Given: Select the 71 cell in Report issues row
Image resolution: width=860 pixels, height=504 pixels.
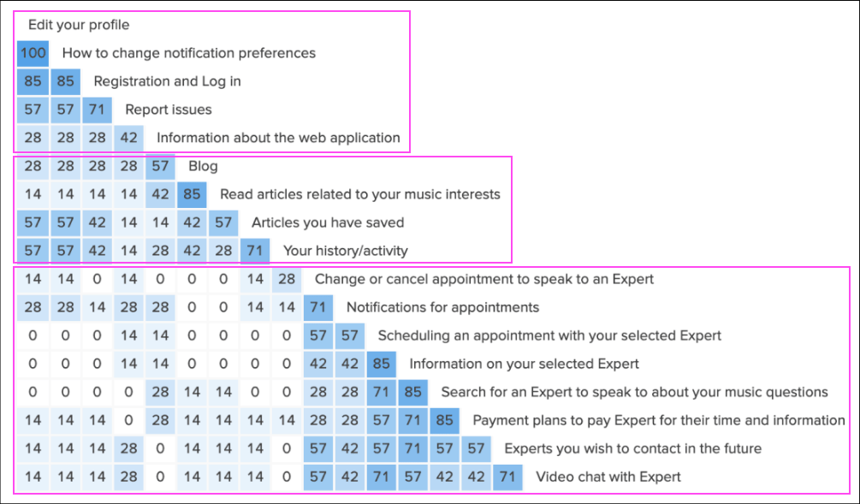Looking at the screenshot, I should pos(96,110).
